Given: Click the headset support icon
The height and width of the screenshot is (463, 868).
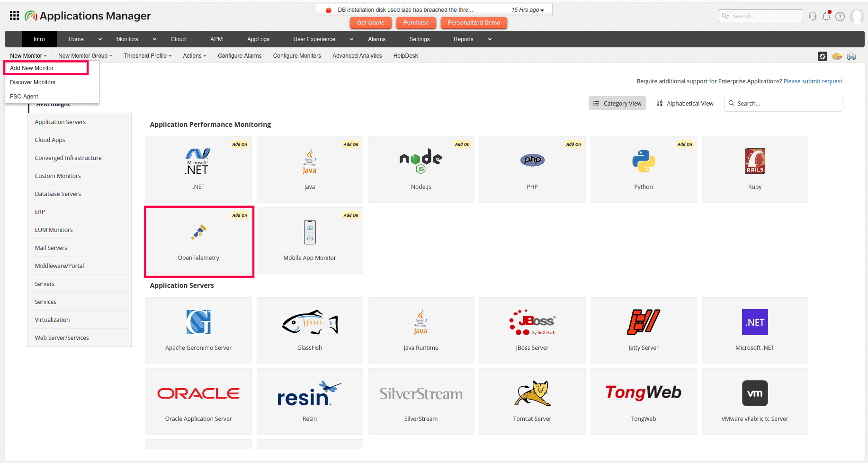Looking at the screenshot, I should (813, 16).
